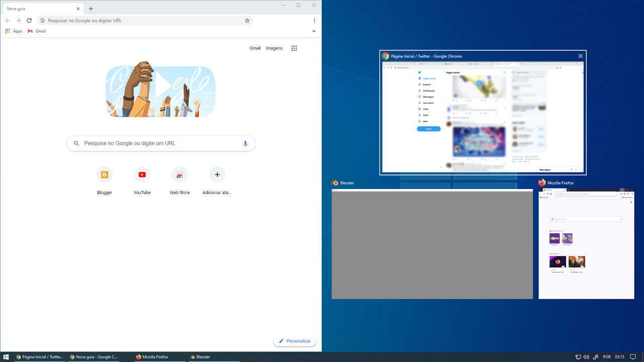Click the Personalizar button

(x=295, y=341)
